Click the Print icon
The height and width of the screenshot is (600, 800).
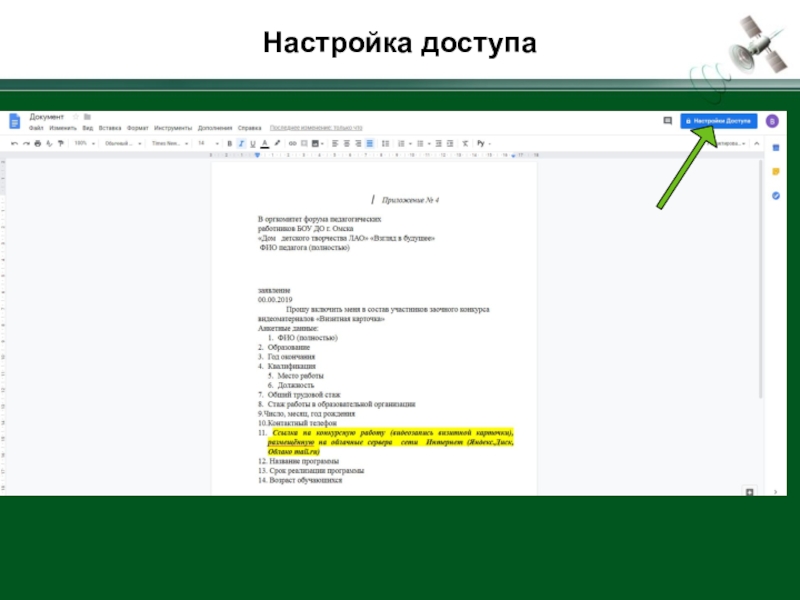[37, 144]
